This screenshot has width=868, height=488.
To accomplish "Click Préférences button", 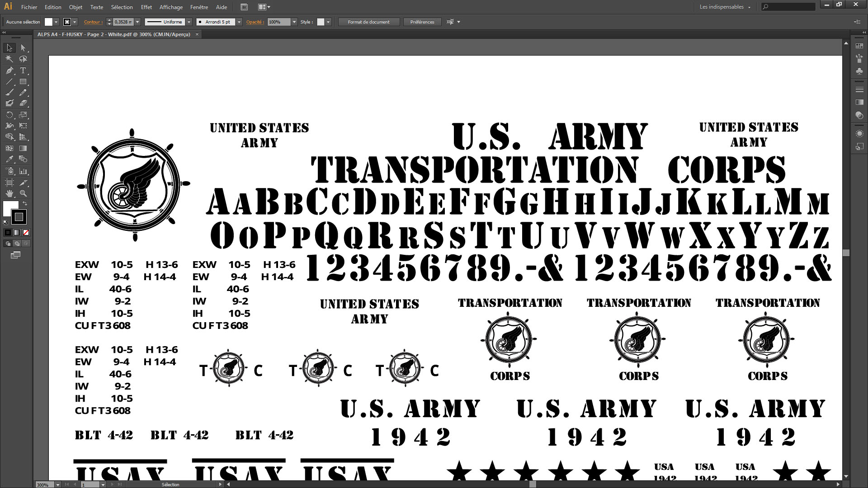I will [422, 22].
